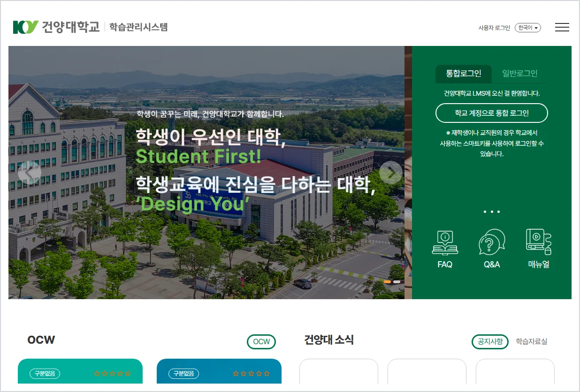This screenshot has width=580, height=392.
Task: Click the 구분없음 tag on blue card
Action: [x=184, y=374]
